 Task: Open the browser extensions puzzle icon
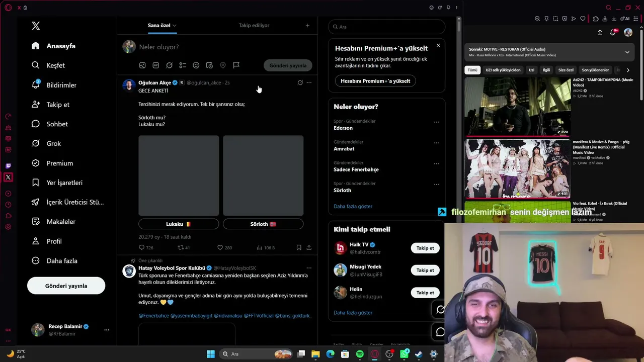596,19
